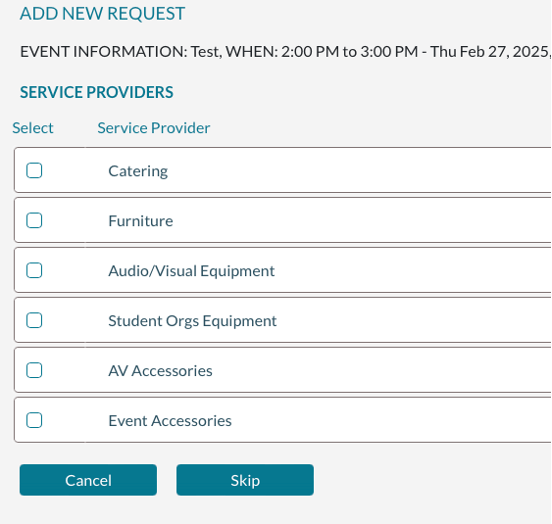Click the Student Orgs Equipment label
The image size is (552, 524).
(x=193, y=321)
